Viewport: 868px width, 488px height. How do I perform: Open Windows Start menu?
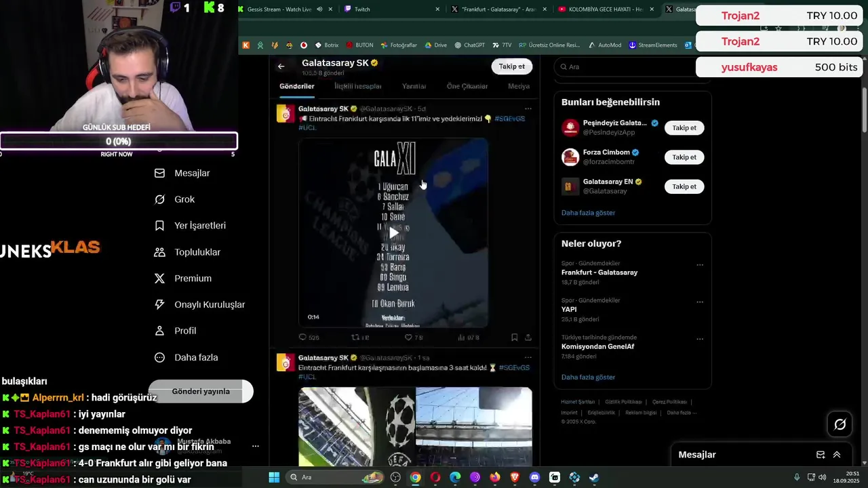point(274,477)
